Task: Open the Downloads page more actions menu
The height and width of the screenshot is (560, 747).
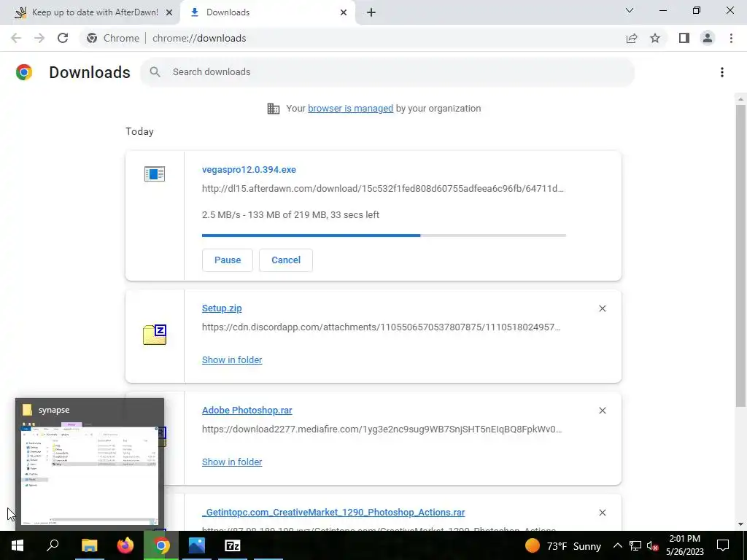Action: coord(722,72)
